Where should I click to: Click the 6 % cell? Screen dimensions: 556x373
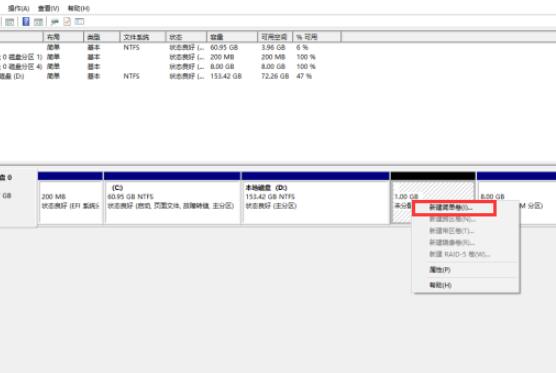click(302, 48)
